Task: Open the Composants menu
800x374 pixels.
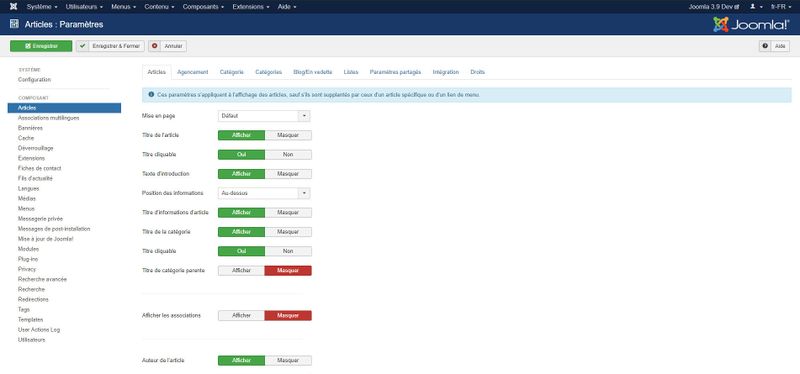Action: click(203, 7)
